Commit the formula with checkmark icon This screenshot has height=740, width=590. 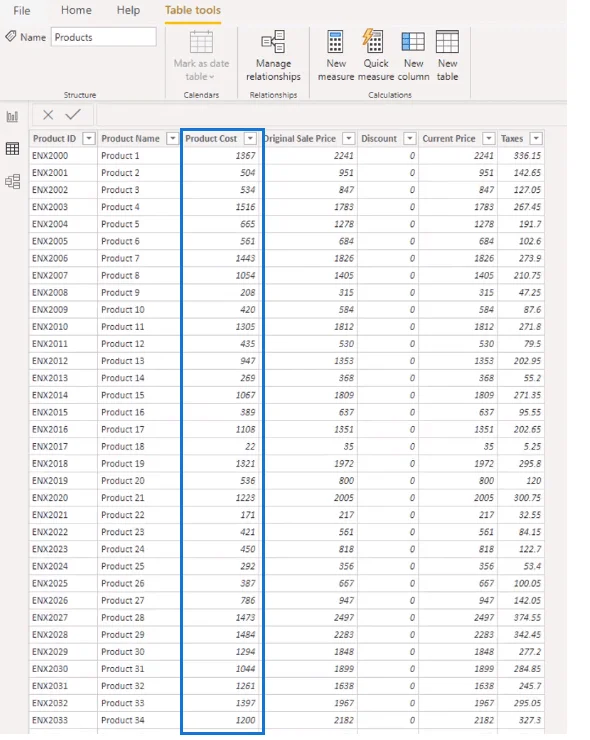pos(73,114)
